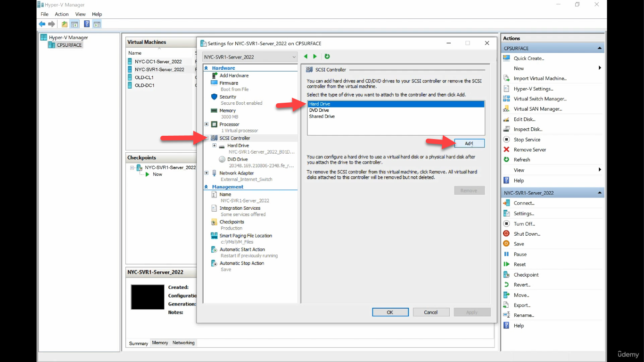This screenshot has width=644, height=362.
Task: Switch to the Memory tab
Action: (x=160, y=343)
